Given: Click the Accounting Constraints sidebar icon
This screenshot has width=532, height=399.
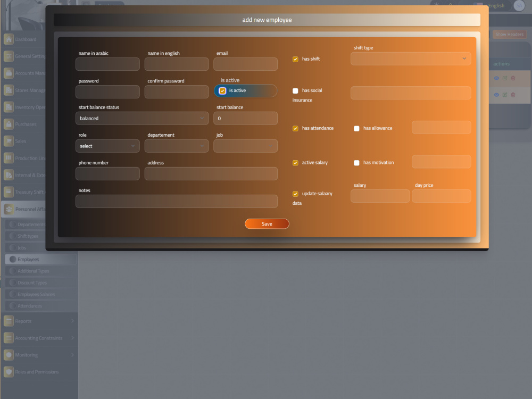Looking at the screenshot, I should click(9, 338).
